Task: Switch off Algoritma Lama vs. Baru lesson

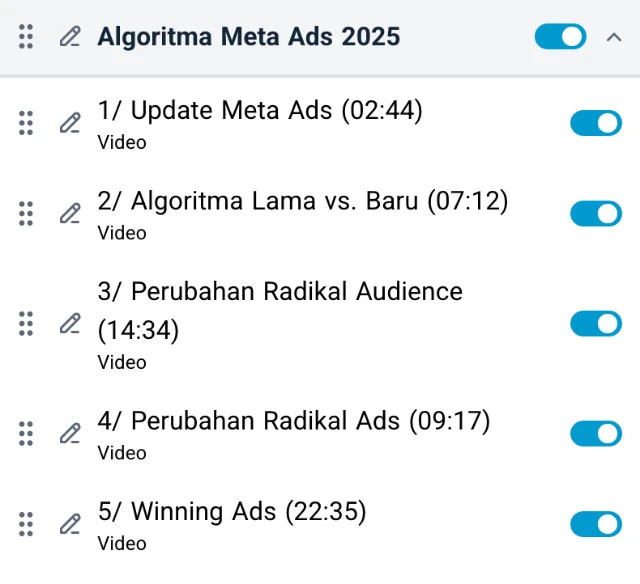Action: click(x=595, y=214)
